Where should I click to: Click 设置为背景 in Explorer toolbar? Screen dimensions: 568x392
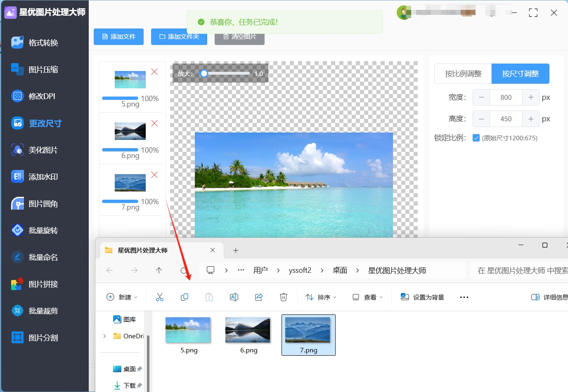[422, 297]
